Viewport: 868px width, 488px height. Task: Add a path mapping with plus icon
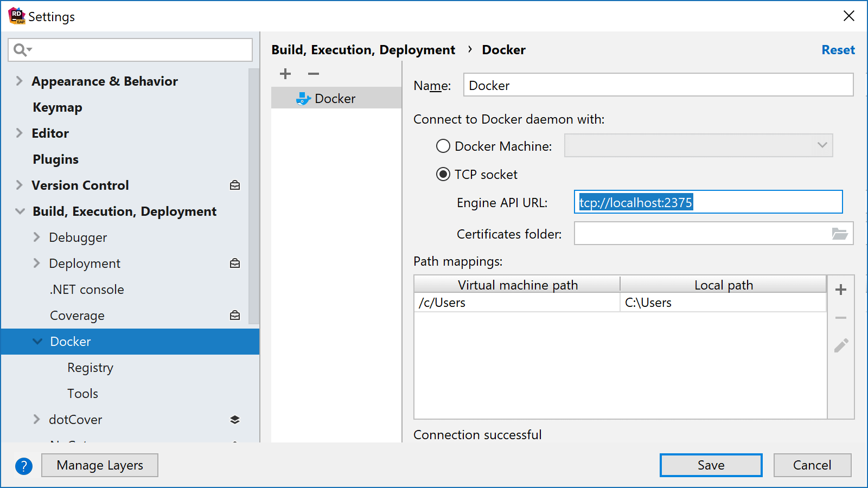(841, 290)
